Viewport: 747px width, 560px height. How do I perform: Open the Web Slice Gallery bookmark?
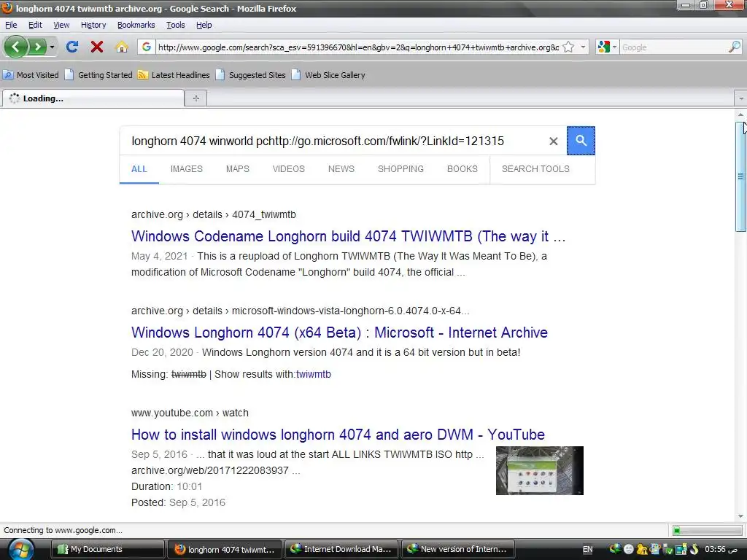pyautogui.click(x=329, y=75)
